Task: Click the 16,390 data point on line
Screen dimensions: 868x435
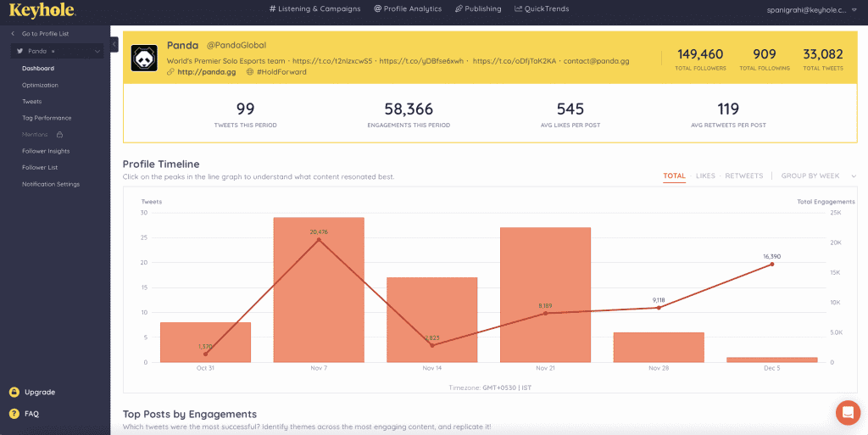Action: pos(771,264)
